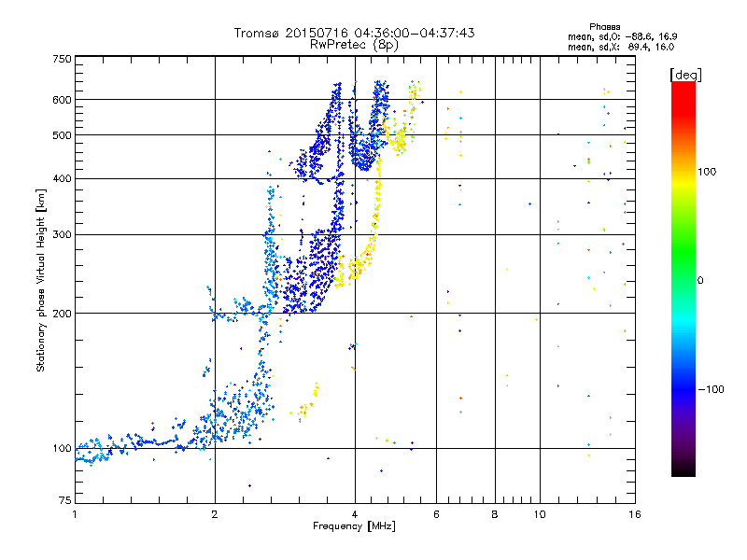Click the y-axis tick label '400'

tap(62, 179)
